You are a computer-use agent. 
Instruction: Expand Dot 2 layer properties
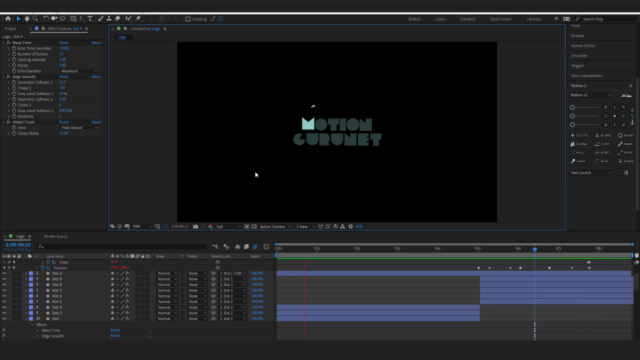pos(26,273)
